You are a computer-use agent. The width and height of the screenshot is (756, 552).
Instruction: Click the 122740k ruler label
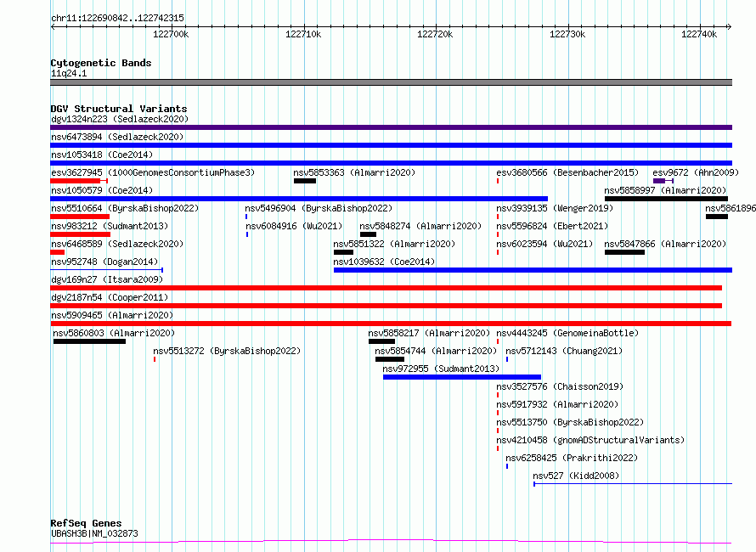699,34
